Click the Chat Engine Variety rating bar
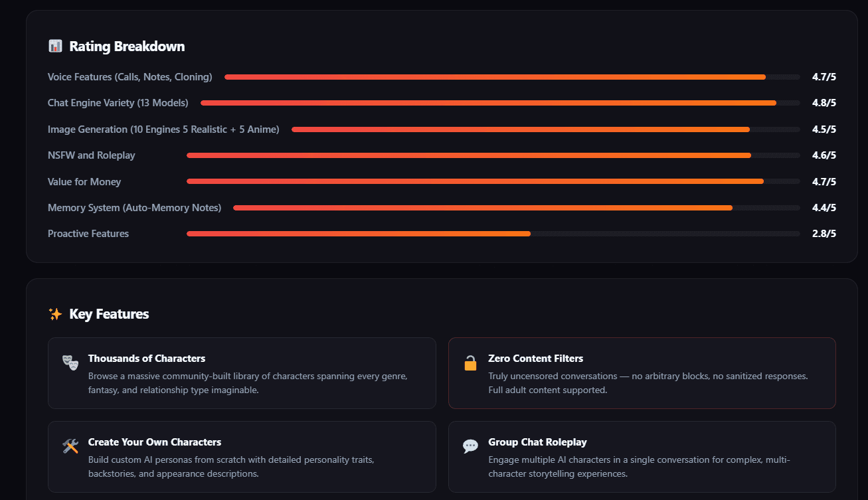The height and width of the screenshot is (500, 868). 500,103
